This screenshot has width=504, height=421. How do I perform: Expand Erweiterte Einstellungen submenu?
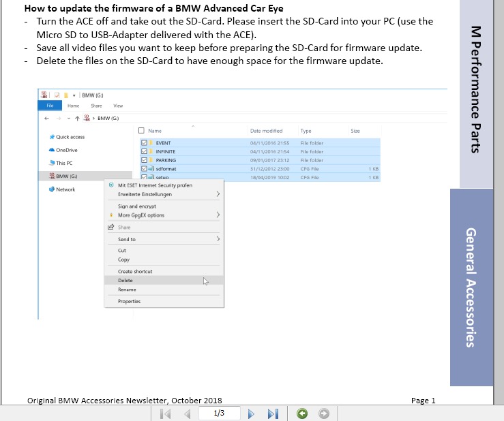[164, 194]
